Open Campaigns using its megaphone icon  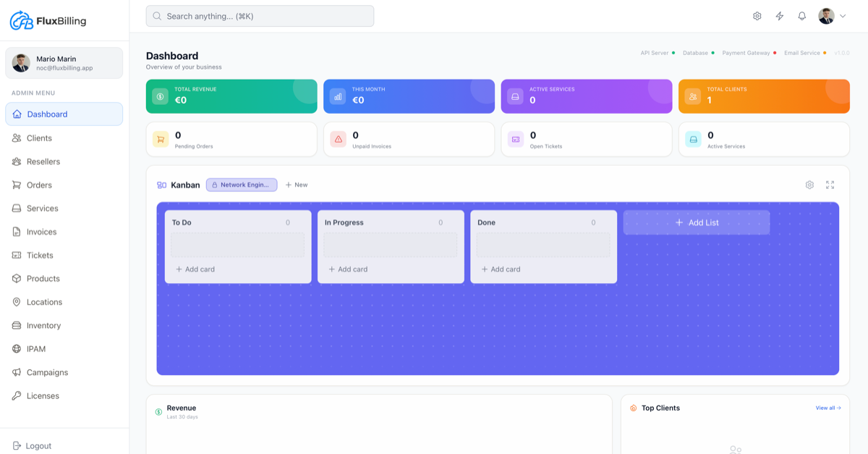[x=17, y=372]
